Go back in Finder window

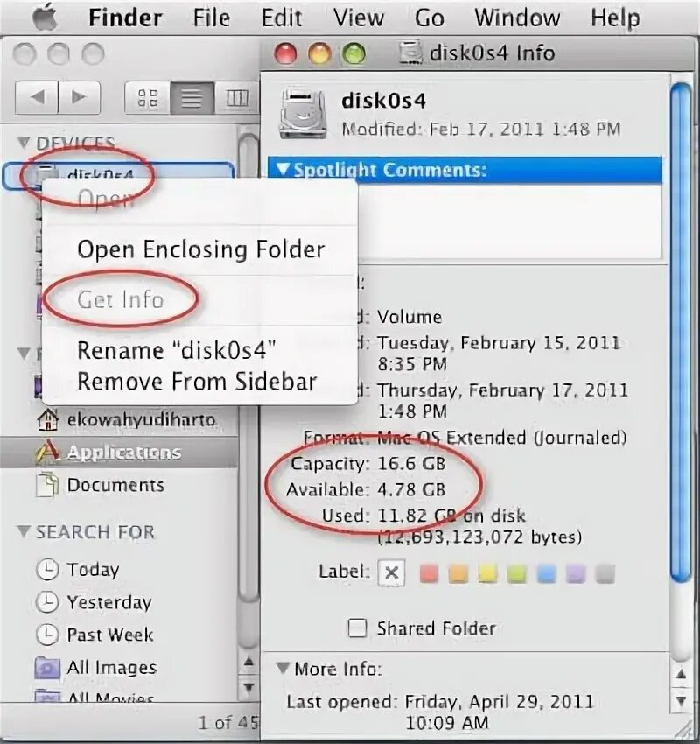(x=37, y=97)
